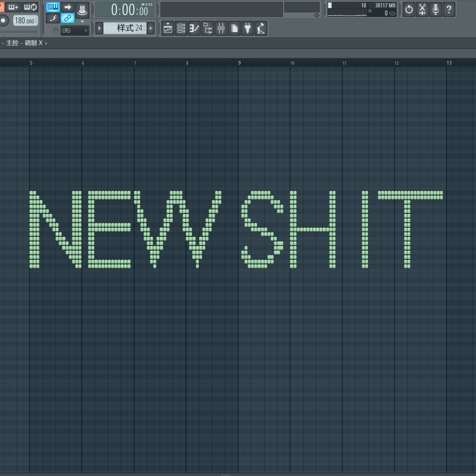Toggle the blue link icon button
Screen dimensions: 476x476
pyautogui.click(x=68, y=18)
